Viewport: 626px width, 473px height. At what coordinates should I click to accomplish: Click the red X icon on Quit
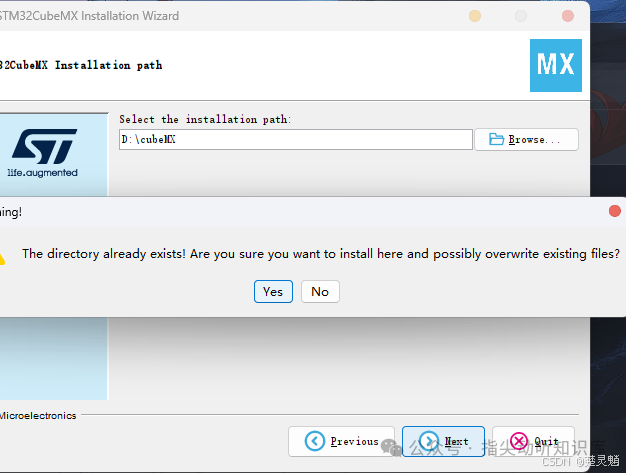click(519, 441)
